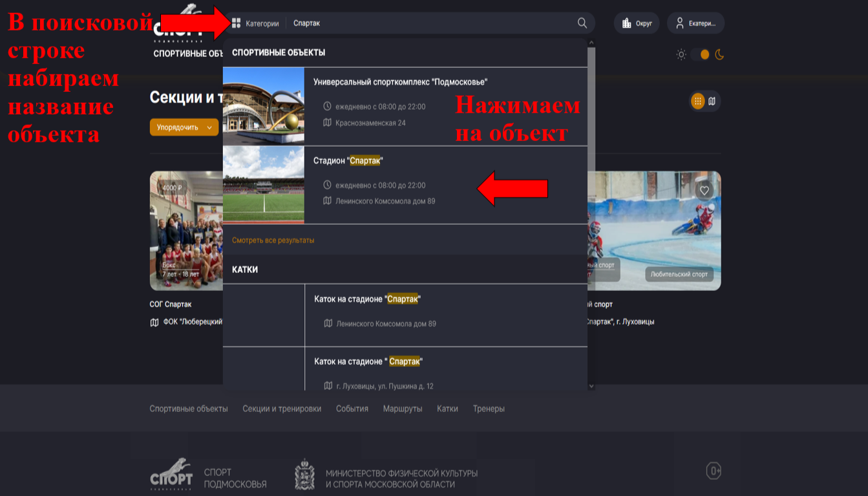Click footer link Маршруты
Image resolution: width=868 pixels, height=496 pixels.
403,409
